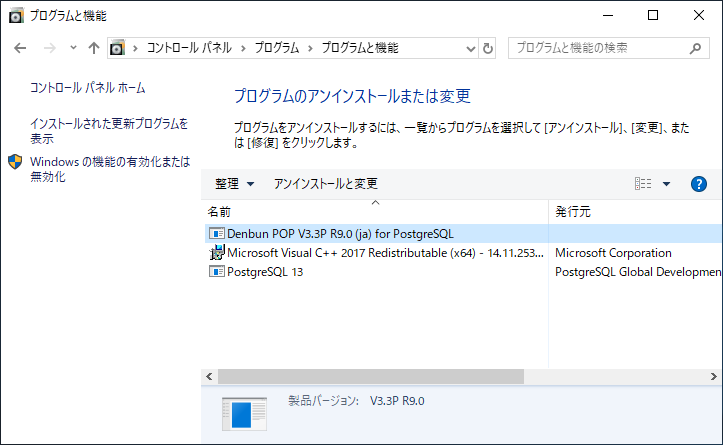Image resolution: width=723 pixels, height=445 pixels.
Task: Click the PostgreSQL 13 program icon
Action: point(217,272)
